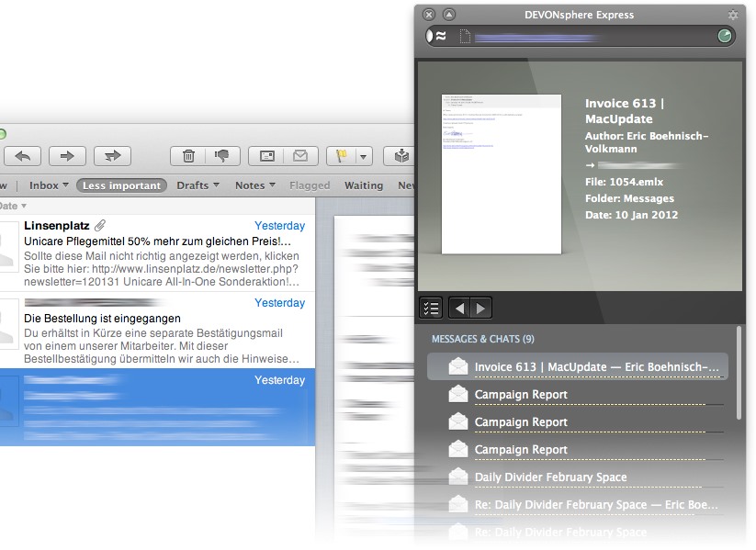Close the DEVONsphere Express panel
The height and width of the screenshot is (550, 756).
(429, 15)
